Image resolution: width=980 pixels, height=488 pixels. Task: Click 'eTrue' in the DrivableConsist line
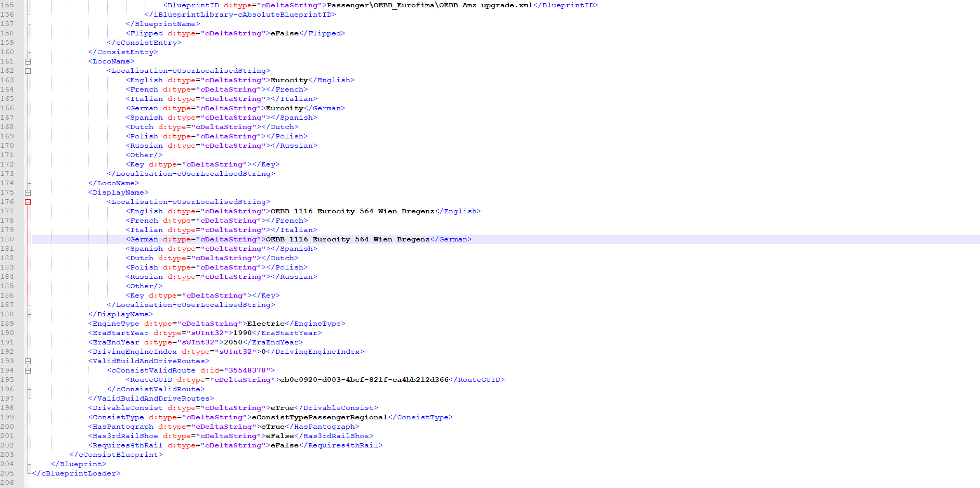click(x=282, y=408)
